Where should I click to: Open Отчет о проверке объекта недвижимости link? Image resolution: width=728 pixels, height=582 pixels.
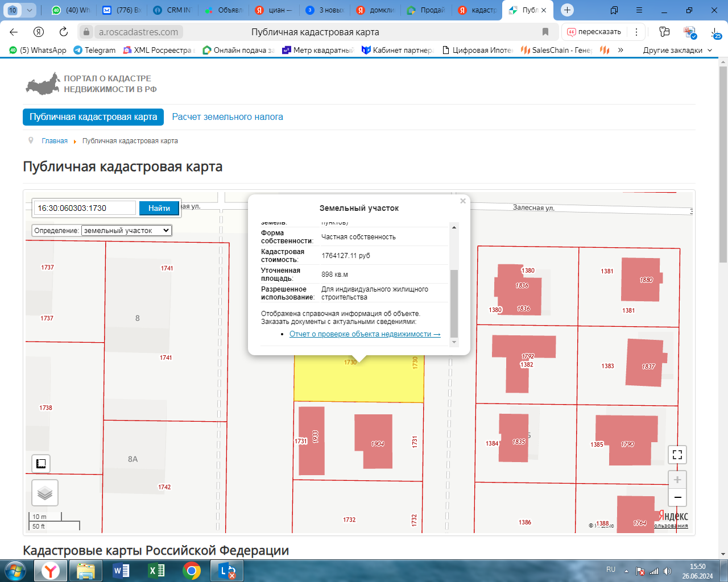(365, 334)
